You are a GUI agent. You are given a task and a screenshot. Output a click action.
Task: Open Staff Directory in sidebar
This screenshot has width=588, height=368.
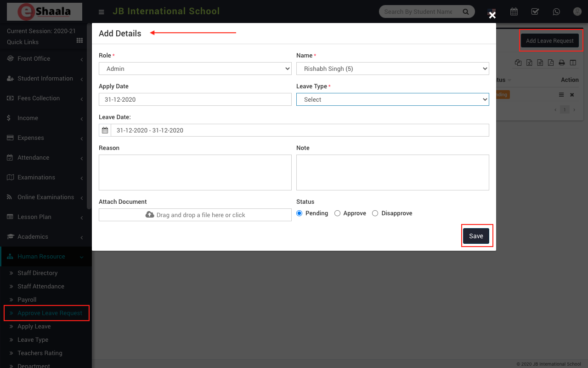point(37,273)
